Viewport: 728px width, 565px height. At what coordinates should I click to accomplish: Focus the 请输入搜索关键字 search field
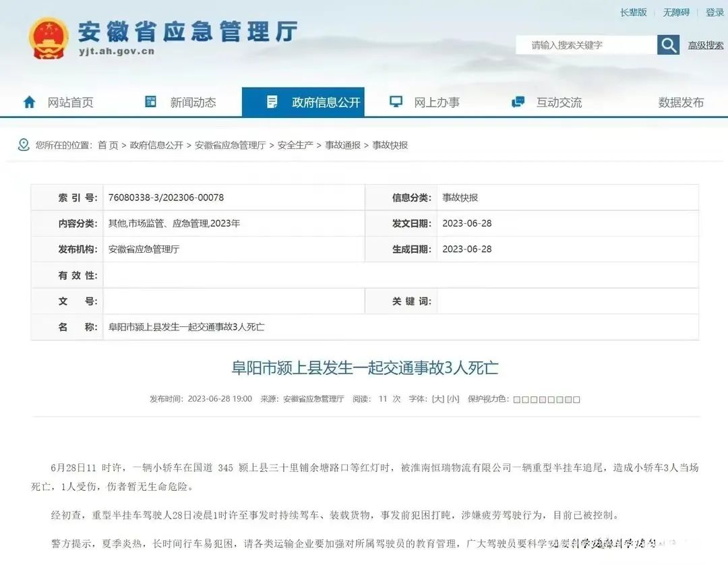[x=586, y=45]
